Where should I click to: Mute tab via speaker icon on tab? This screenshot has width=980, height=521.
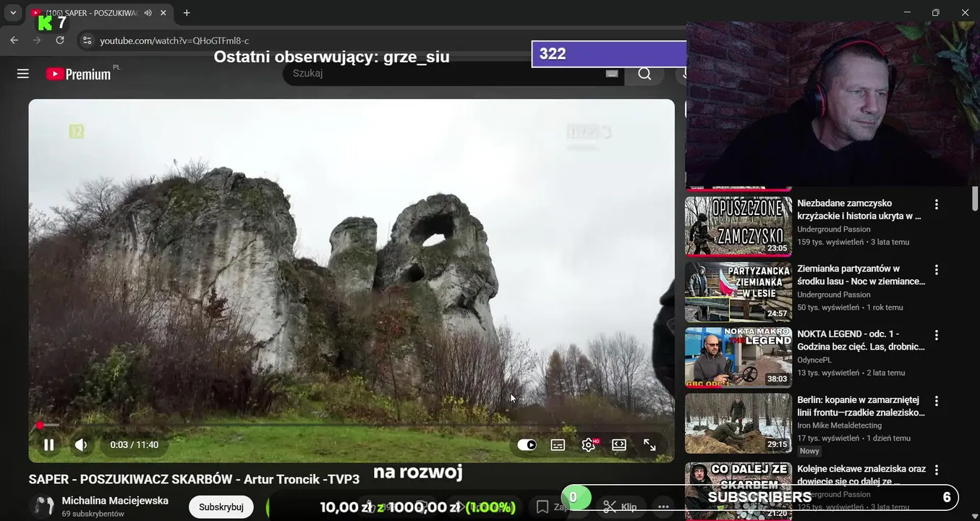click(x=148, y=13)
